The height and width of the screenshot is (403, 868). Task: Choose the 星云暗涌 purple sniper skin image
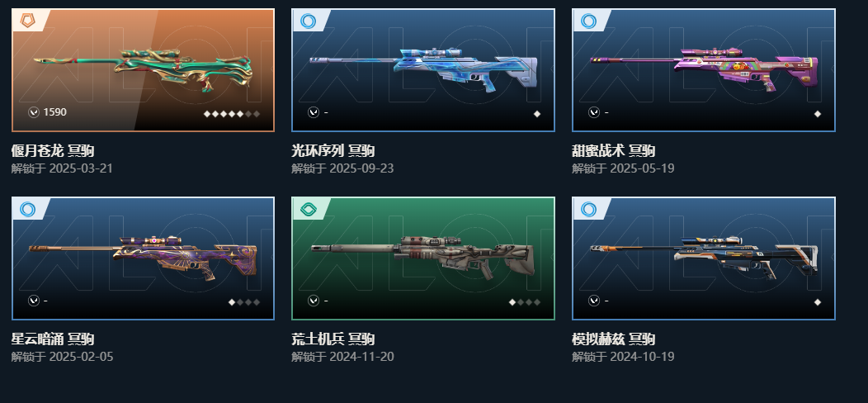[143, 258]
